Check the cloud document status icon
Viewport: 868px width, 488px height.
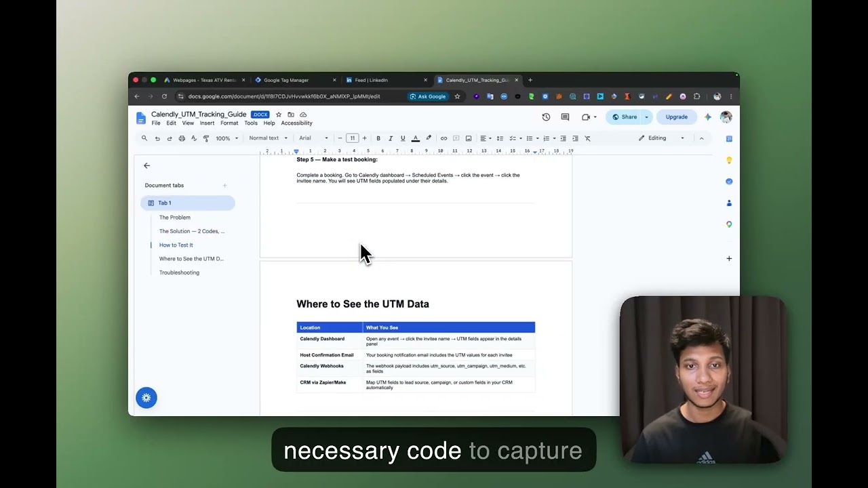[x=303, y=115]
